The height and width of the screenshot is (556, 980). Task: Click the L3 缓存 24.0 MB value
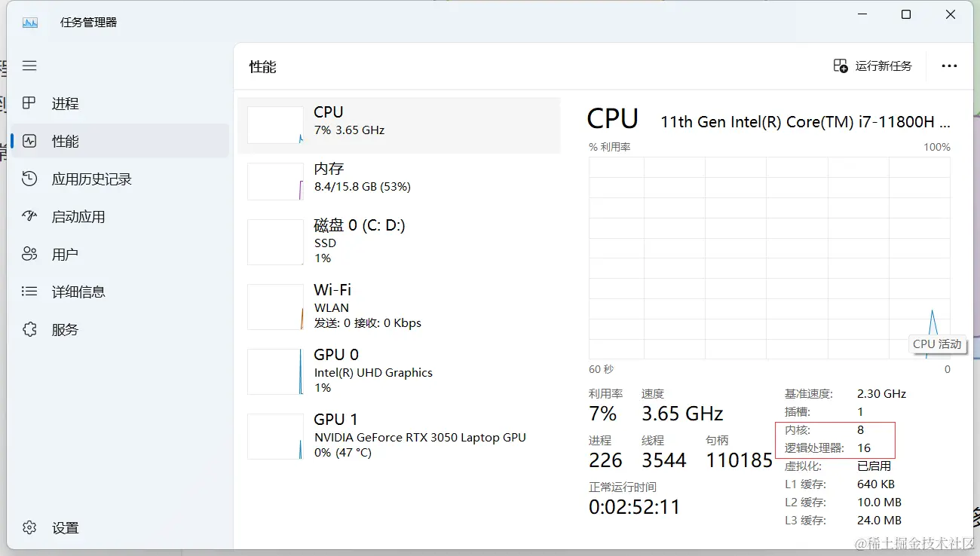tap(879, 521)
